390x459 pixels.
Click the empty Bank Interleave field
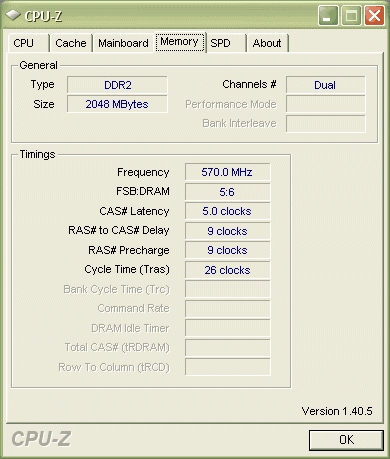(x=325, y=124)
